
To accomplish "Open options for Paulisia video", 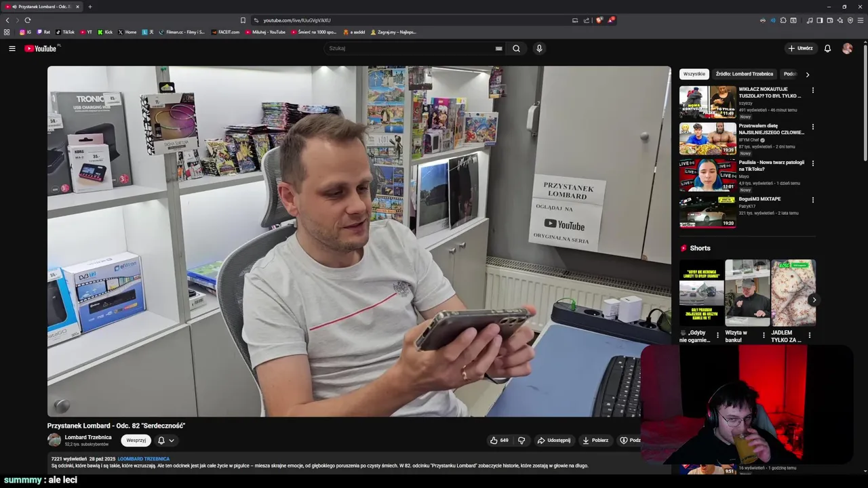I will coord(812,163).
